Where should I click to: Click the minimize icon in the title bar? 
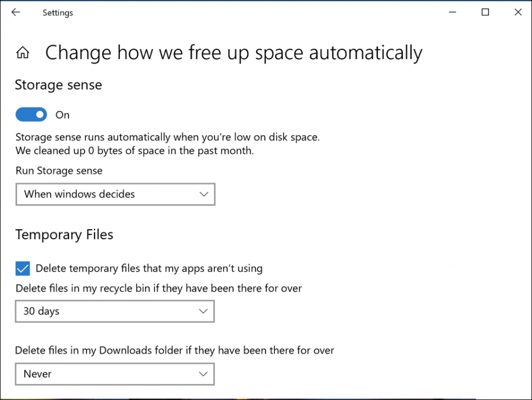452,12
